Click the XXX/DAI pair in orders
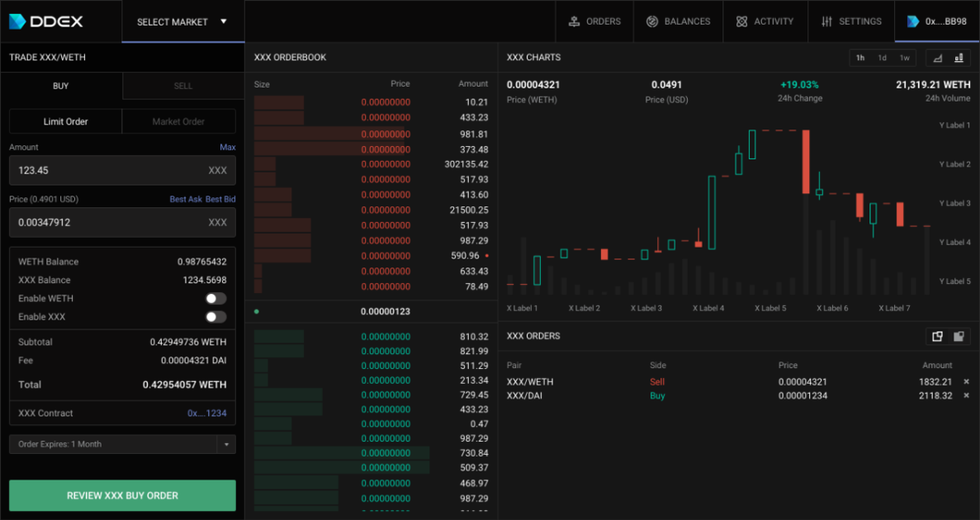The height and width of the screenshot is (520, 980). [x=523, y=395]
